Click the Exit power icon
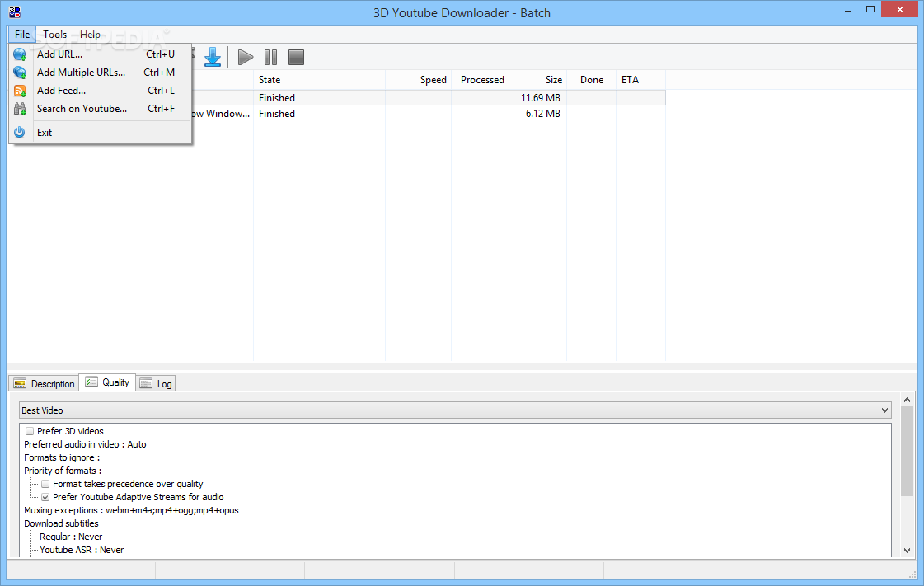Image resolution: width=924 pixels, height=586 pixels. coord(20,132)
